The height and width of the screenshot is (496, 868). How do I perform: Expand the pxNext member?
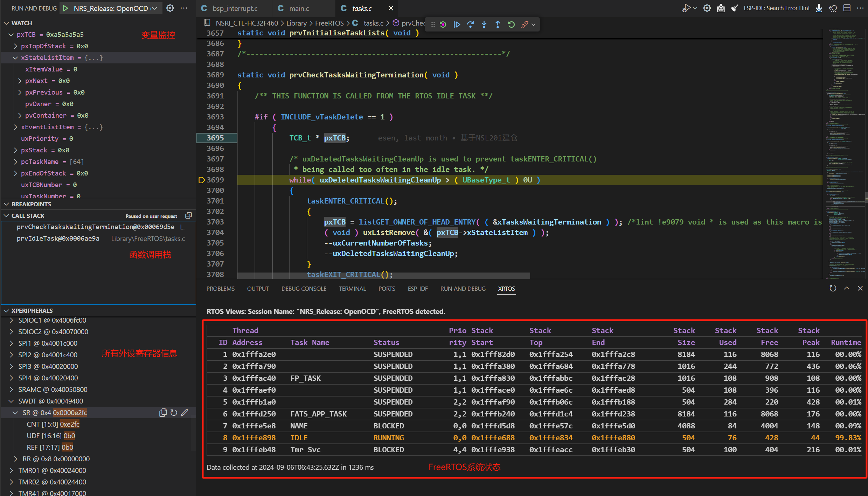(x=20, y=81)
